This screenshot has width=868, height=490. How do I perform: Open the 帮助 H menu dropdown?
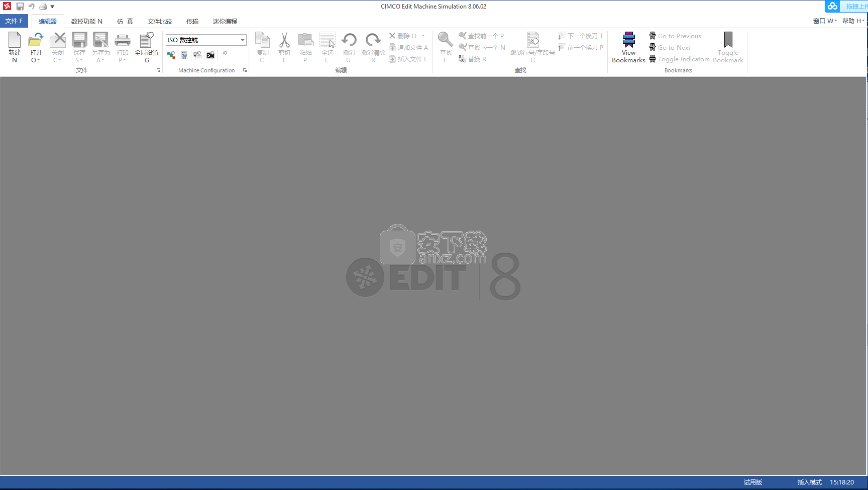click(x=853, y=21)
